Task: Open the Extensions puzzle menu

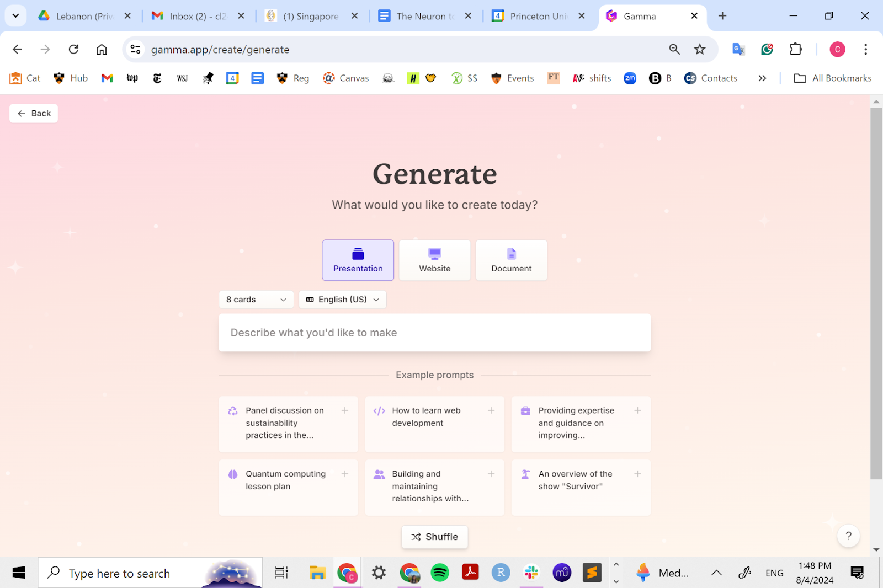Action: pos(796,49)
